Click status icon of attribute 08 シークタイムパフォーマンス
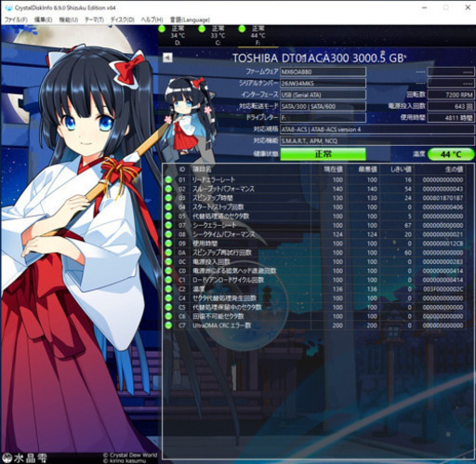 point(168,234)
